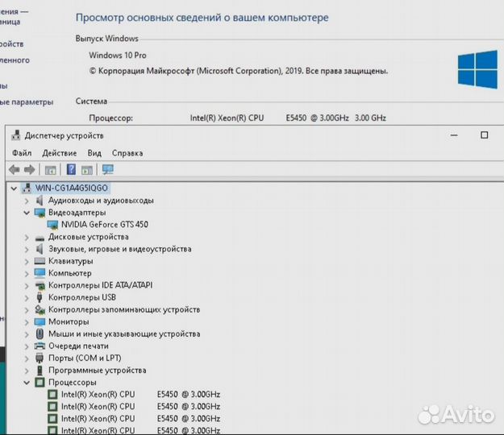Click the IDE ATA/ATAPI controllers icon
504x435 pixels.
pos(40,285)
